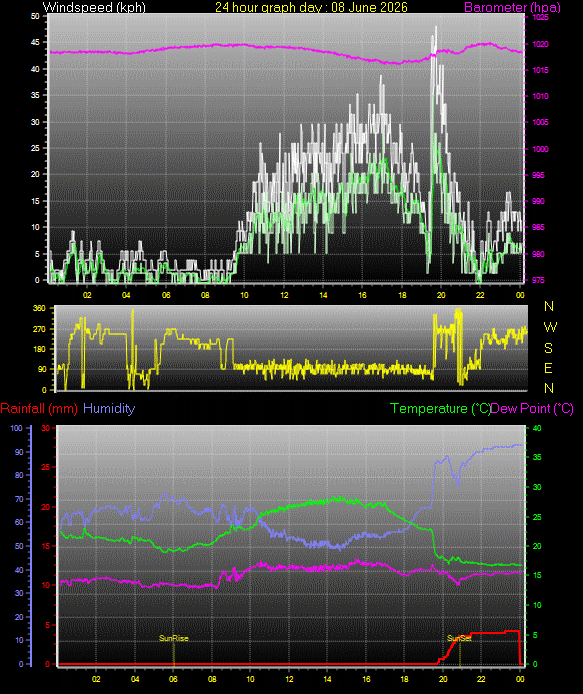Viewport: 583px width, 694px height.
Task: Click the SunSet marker label
Action: pos(459,638)
